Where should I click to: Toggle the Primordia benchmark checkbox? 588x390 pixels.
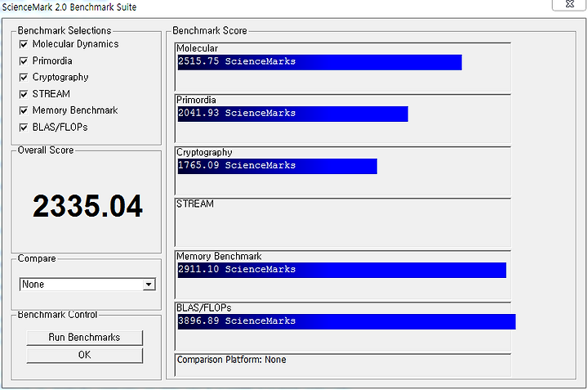[x=24, y=61]
